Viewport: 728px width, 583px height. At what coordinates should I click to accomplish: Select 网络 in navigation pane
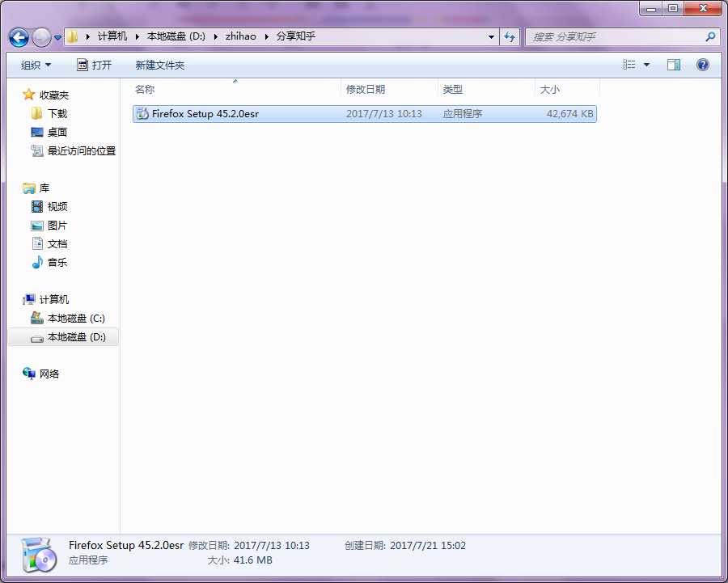click(49, 374)
